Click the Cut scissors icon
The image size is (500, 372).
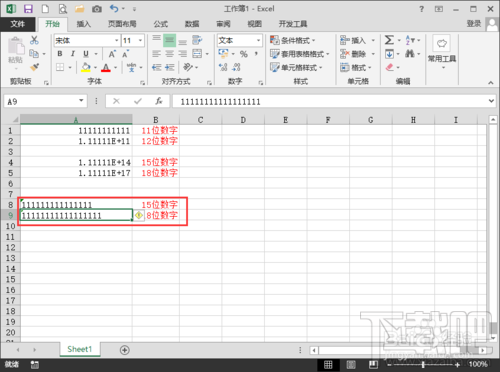pos(34,40)
